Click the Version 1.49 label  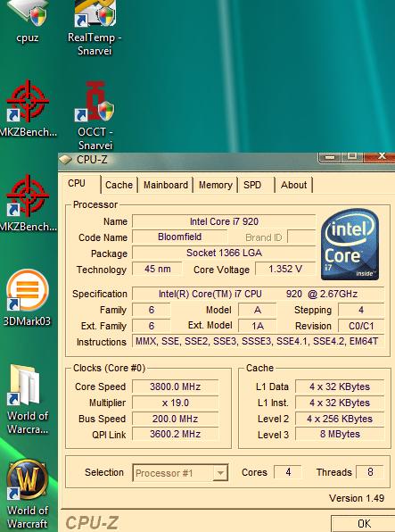[357, 498]
